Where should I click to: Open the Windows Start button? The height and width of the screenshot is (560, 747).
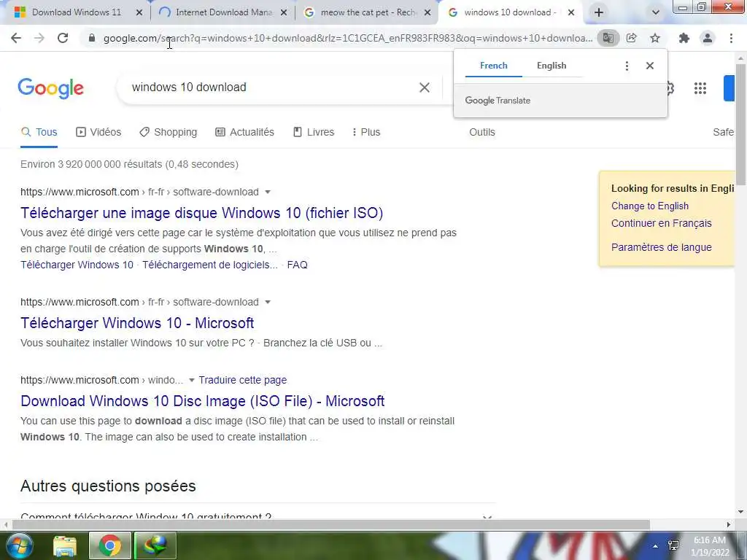point(18,546)
